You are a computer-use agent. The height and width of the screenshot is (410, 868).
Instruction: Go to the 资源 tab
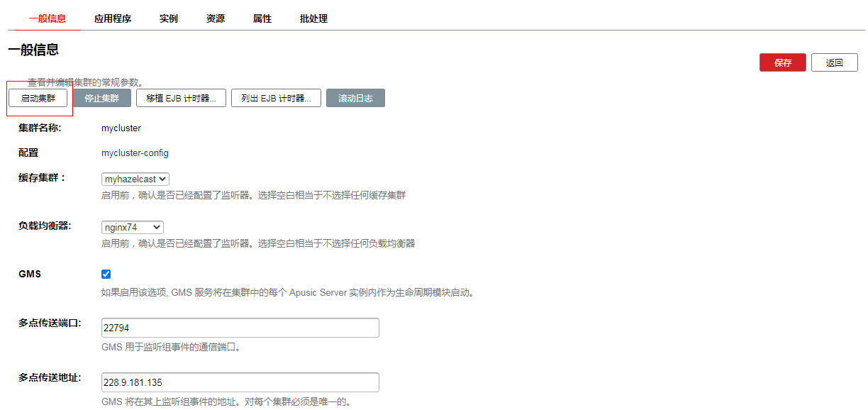[216, 19]
